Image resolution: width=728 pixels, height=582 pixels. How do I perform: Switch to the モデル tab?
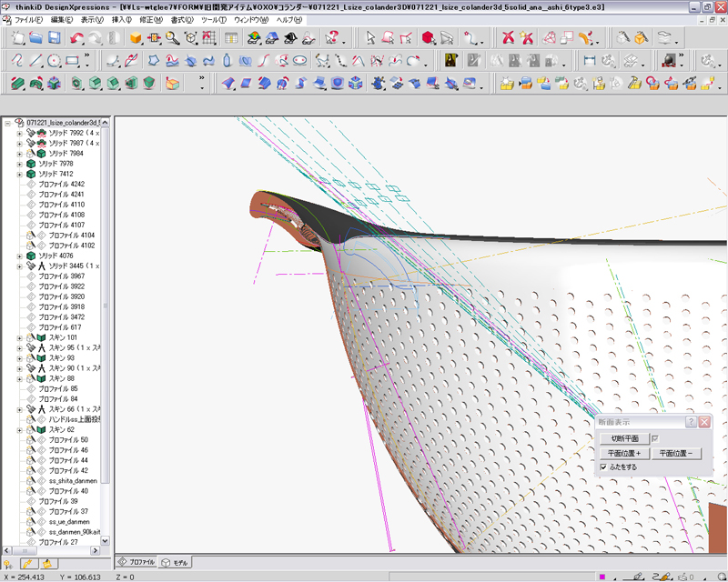click(x=175, y=563)
